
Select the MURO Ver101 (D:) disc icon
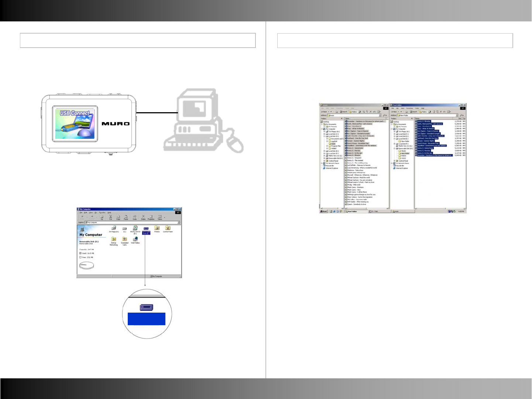tap(135, 230)
